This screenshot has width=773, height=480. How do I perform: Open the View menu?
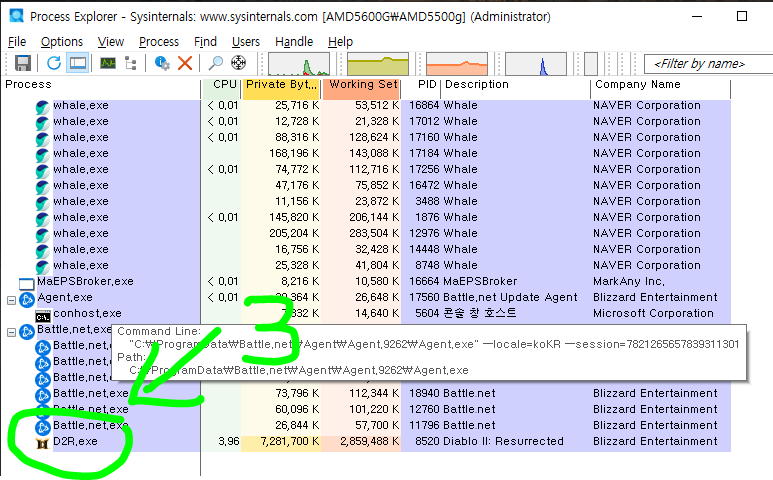coord(110,42)
